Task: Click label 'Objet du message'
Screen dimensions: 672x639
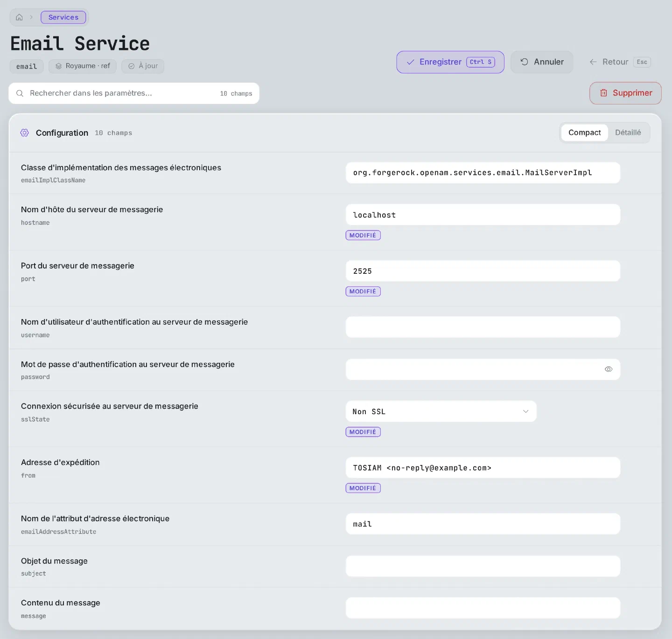Action: coord(54,561)
